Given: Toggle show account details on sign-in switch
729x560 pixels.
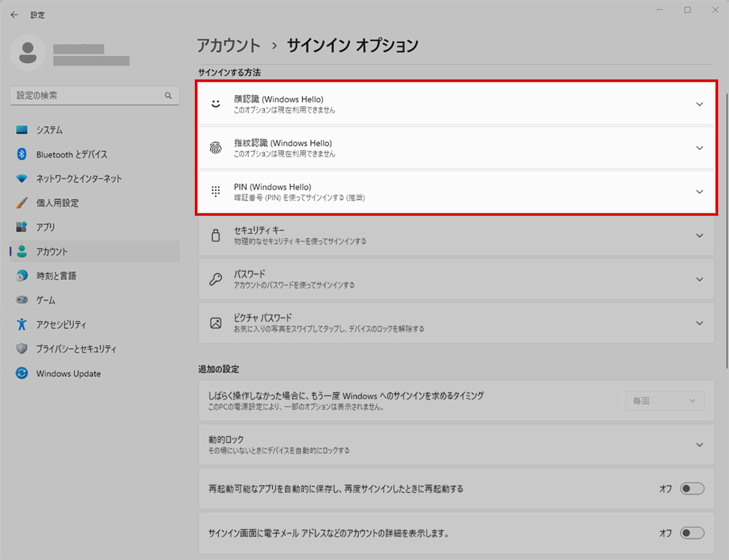Looking at the screenshot, I should click(692, 533).
